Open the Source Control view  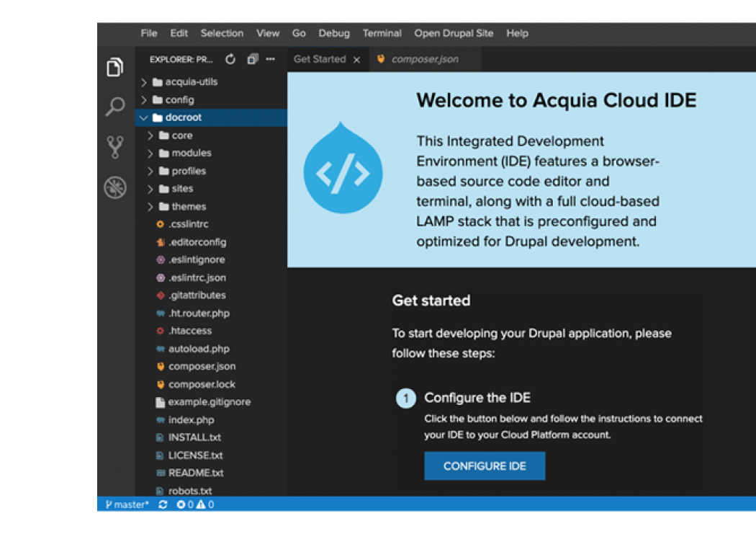(x=114, y=144)
